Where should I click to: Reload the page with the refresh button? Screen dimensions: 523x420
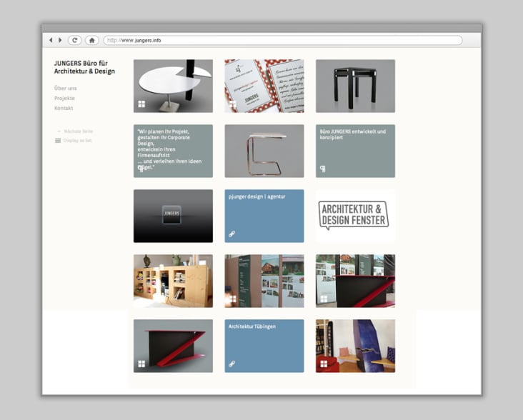pyautogui.click(x=75, y=40)
